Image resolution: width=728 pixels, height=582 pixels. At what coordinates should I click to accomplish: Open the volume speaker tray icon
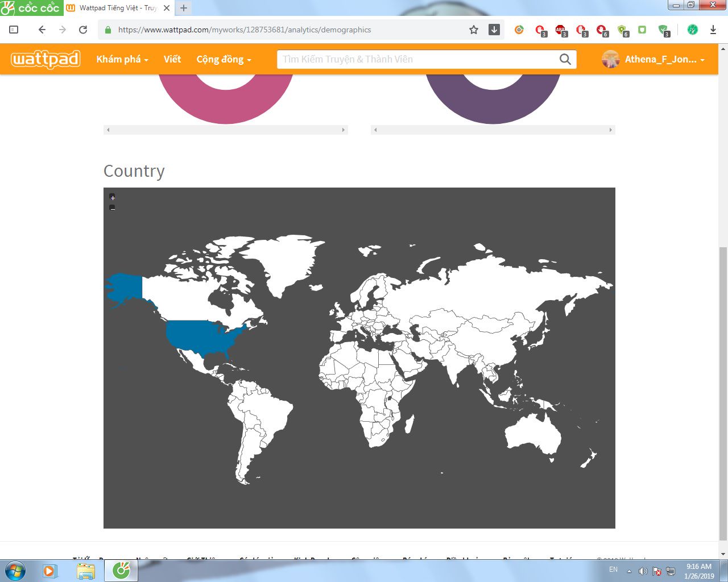[643, 571]
